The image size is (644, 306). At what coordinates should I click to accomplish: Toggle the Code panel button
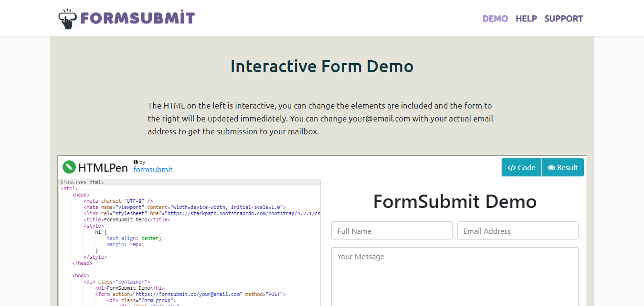tap(521, 167)
